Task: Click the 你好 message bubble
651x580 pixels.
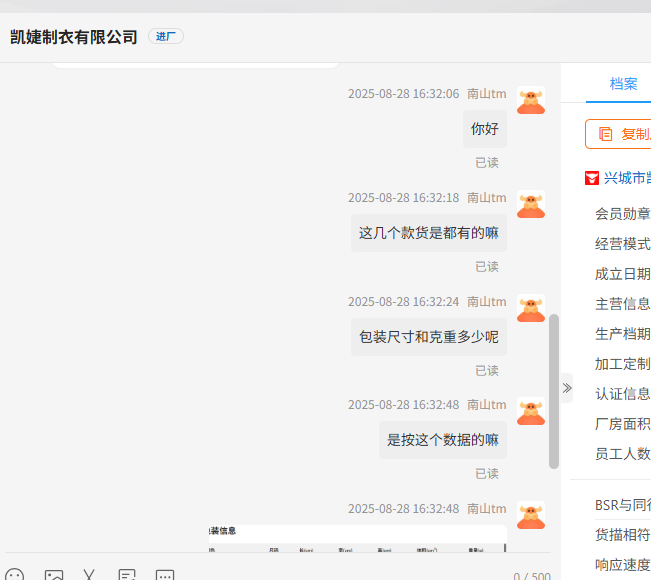Action: coord(484,129)
